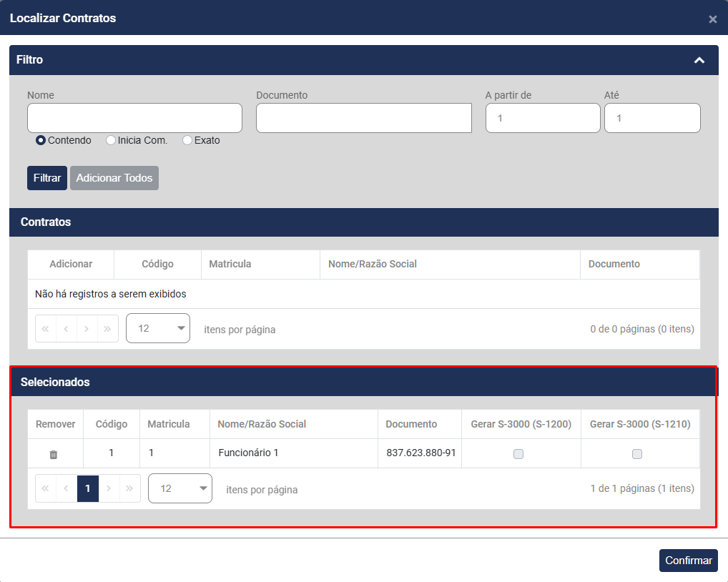Open Selecionados items per page dropdown
The height and width of the screenshot is (582, 728).
tap(180, 488)
